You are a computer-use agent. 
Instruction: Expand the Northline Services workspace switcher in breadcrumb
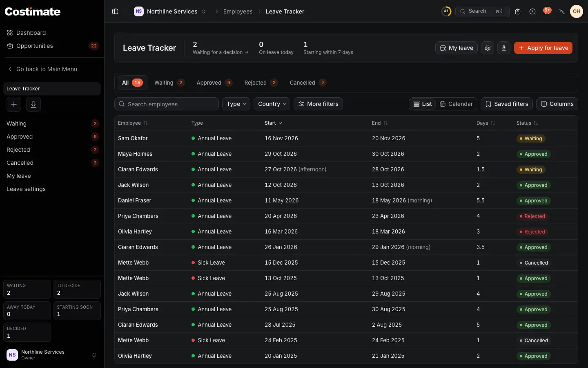pos(204,11)
